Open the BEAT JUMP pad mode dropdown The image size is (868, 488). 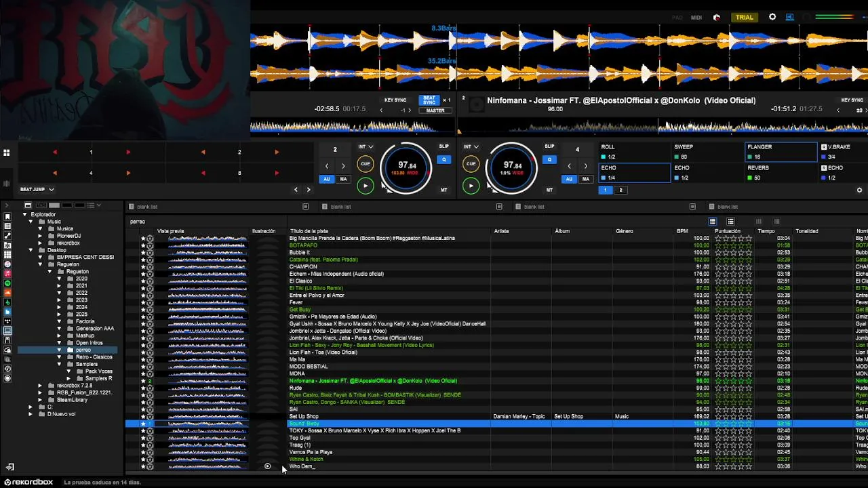(37, 190)
